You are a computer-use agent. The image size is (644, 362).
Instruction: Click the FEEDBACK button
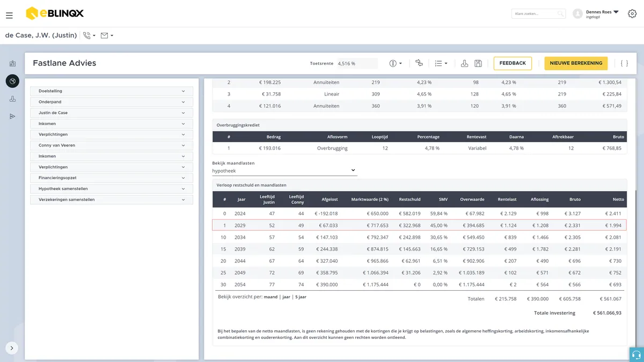(x=513, y=63)
